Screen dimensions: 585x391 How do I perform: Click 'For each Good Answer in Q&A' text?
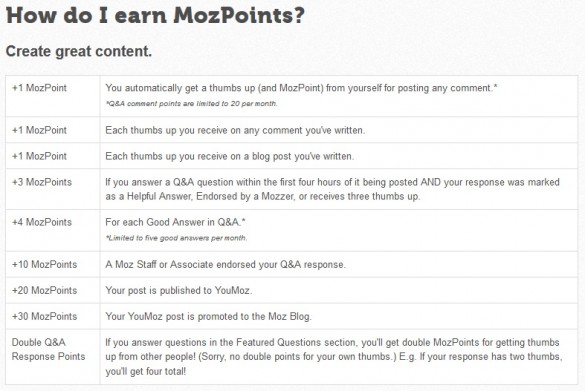(175, 222)
